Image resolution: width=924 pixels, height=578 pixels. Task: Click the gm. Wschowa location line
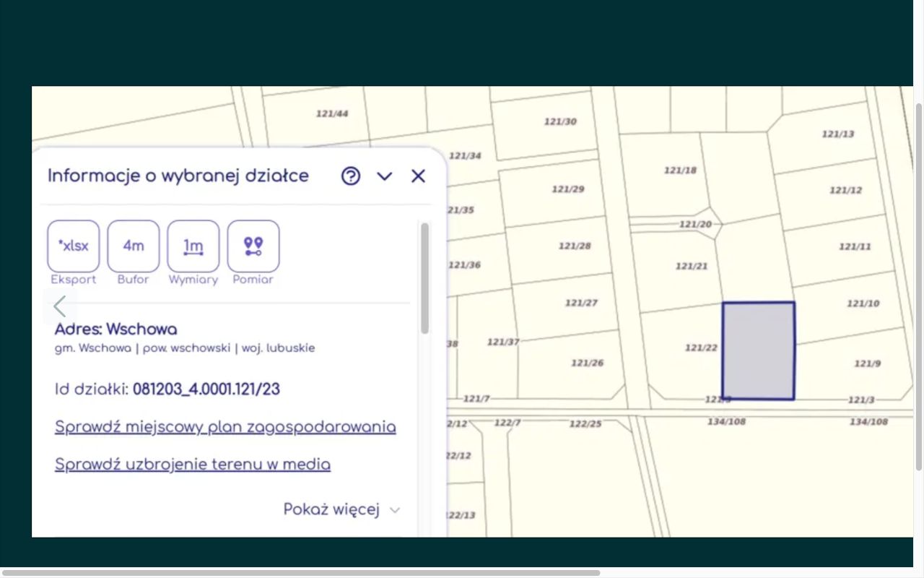185,348
